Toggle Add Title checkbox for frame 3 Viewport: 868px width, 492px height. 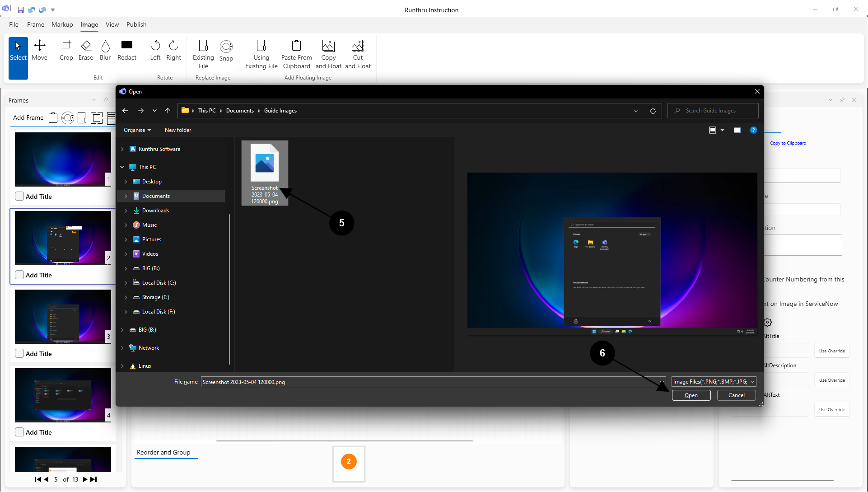click(19, 353)
